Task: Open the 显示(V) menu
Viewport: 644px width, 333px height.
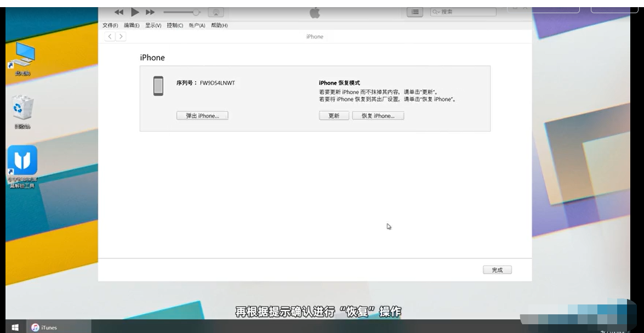Action: pyautogui.click(x=153, y=25)
